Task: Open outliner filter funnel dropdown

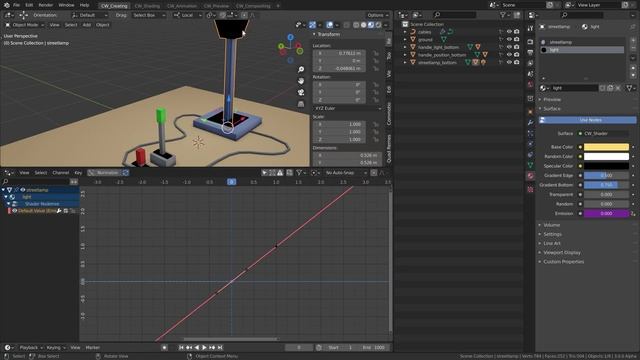Action: click(505, 15)
